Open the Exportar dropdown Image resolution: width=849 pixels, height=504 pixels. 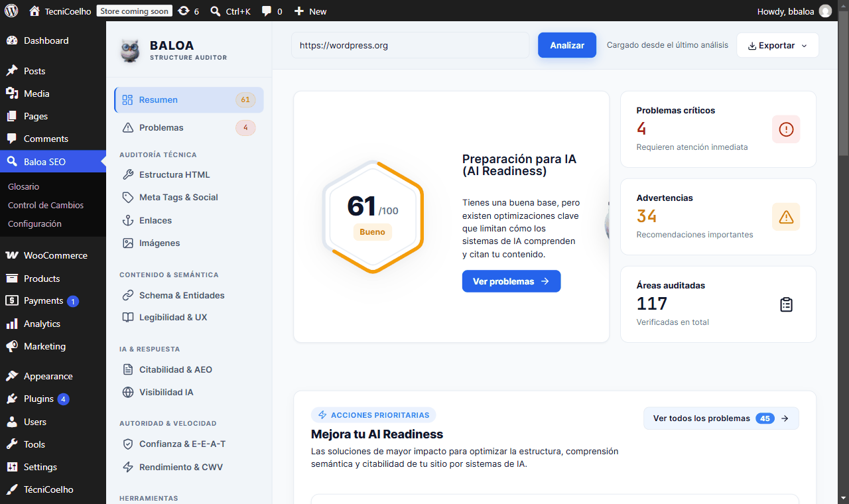tap(777, 45)
